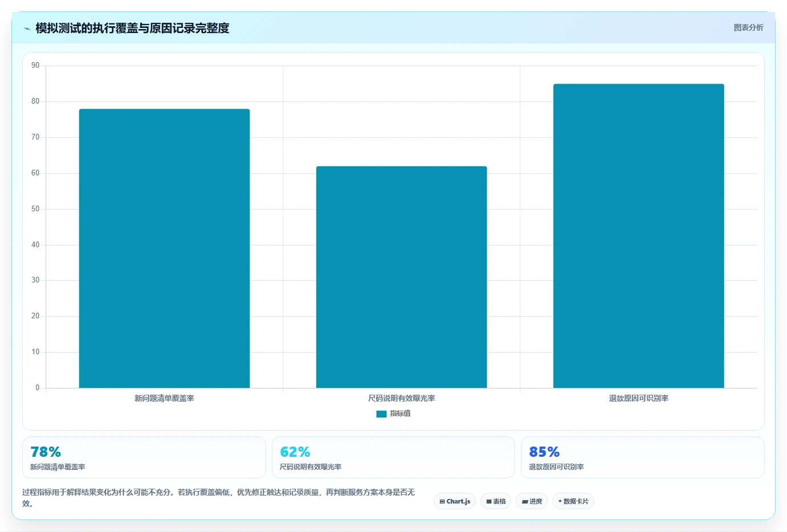Screen dimensions: 787x532
Task: Click the 85% stat card value
Action: [x=544, y=452]
